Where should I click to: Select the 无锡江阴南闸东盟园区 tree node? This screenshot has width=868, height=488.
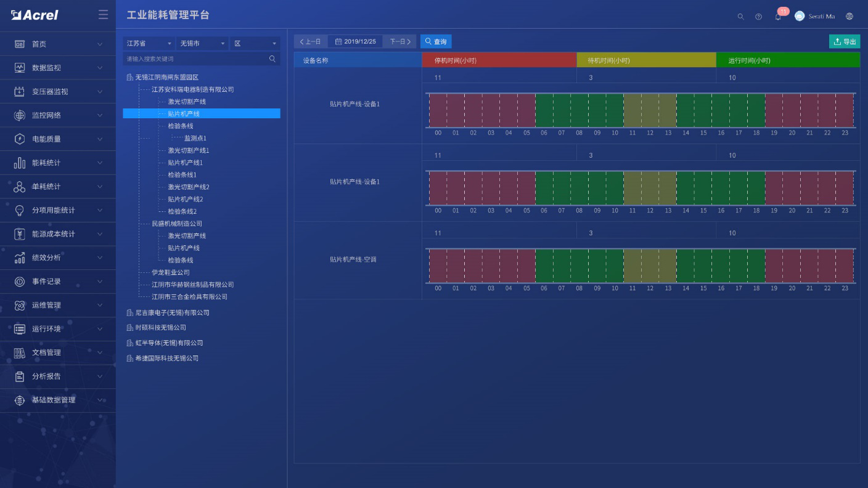point(167,77)
